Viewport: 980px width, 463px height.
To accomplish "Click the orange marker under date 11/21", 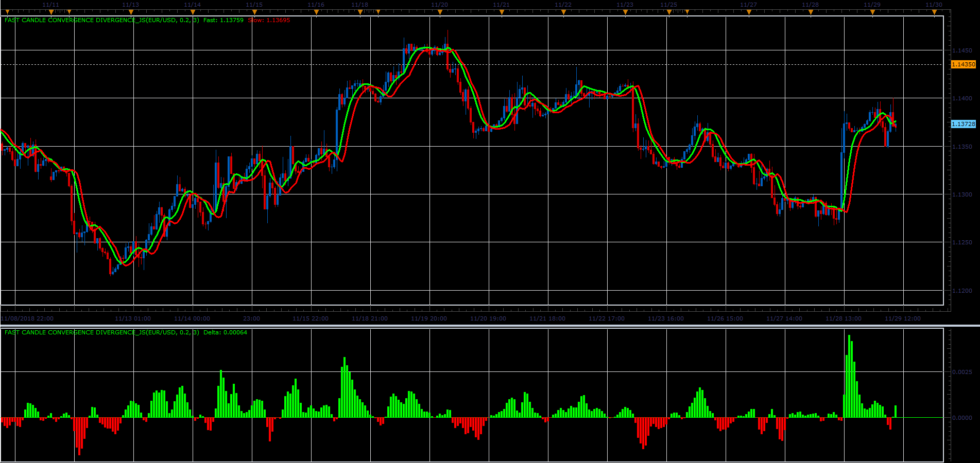I will click(x=502, y=12).
